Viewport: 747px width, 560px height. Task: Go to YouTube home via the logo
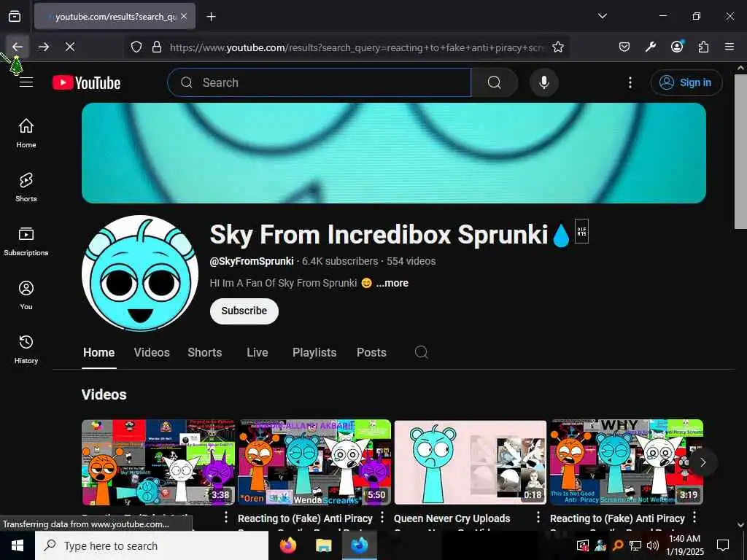[x=86, y=82]
